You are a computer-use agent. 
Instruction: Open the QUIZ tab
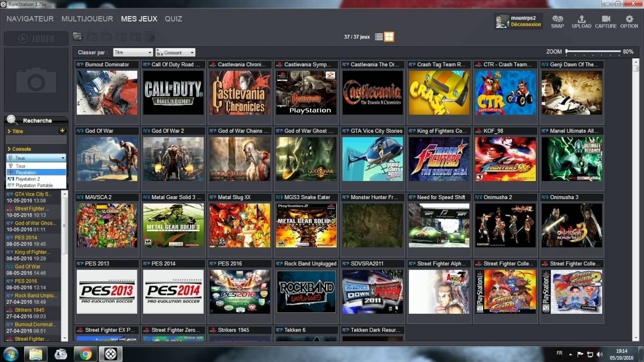pos(174,19)
